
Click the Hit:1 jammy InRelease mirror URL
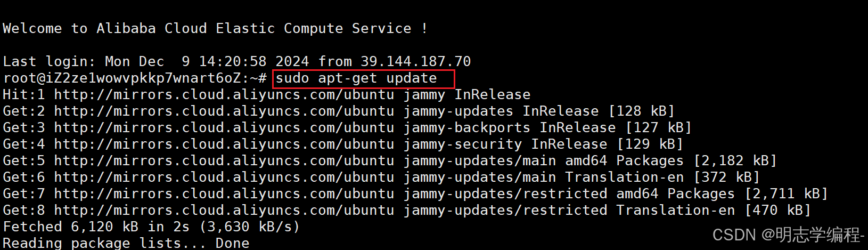224,95
